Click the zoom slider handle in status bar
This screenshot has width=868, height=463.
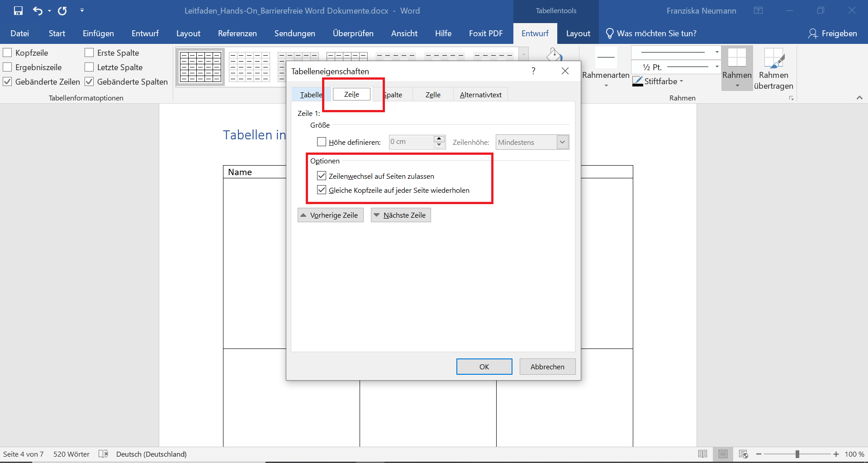coord(797,454)
